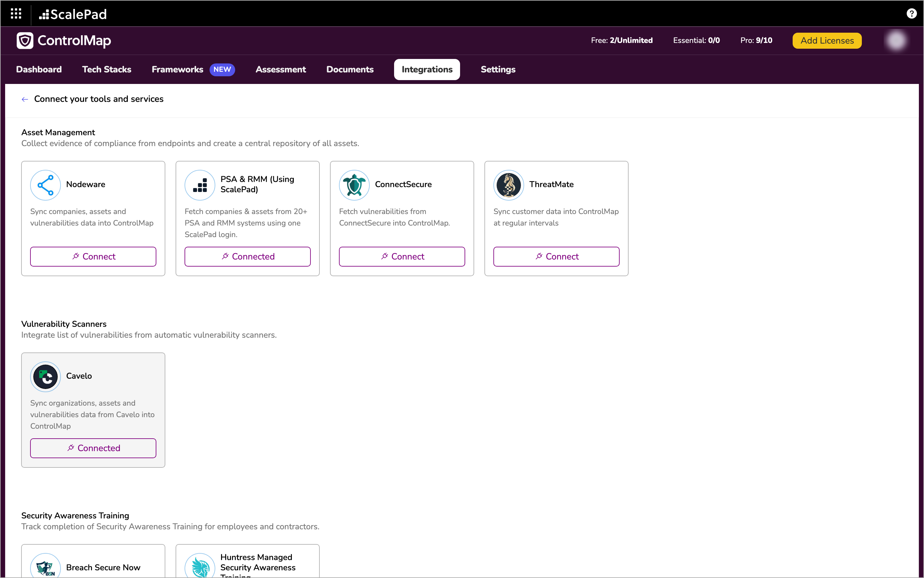Click the ConnectSecure card title
This screenshot has height=578, width=924.
tap(403, 184)
